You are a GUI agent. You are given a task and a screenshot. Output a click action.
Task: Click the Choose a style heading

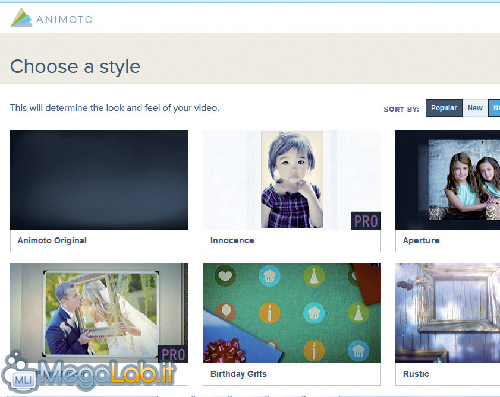(x=75, y=67)
